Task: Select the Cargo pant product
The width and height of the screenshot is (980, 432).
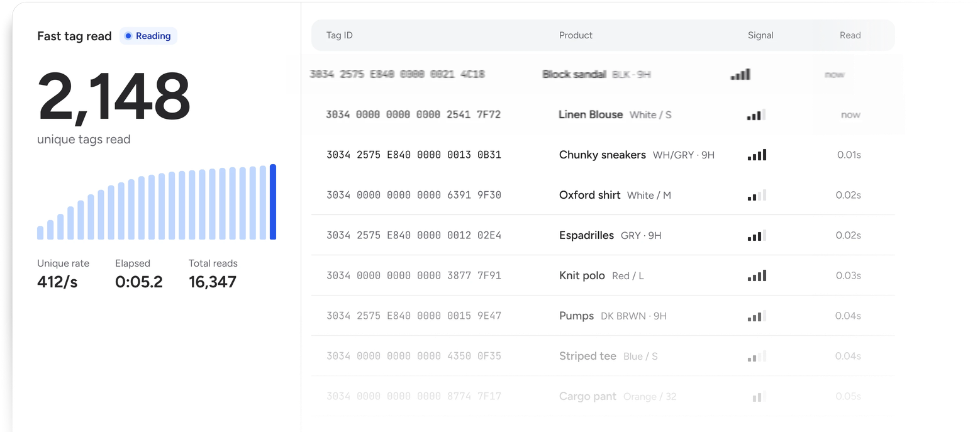Action: point(588,396)
